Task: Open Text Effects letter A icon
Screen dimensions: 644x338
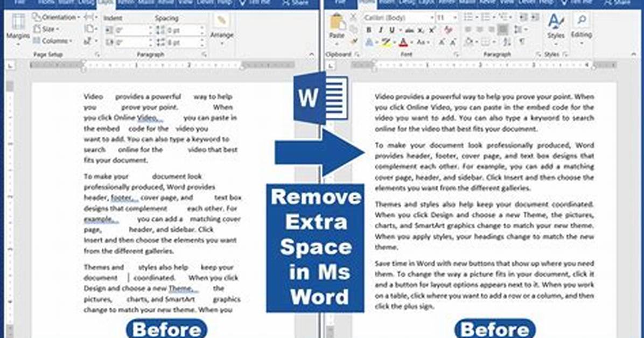Action: click(369, 43)
